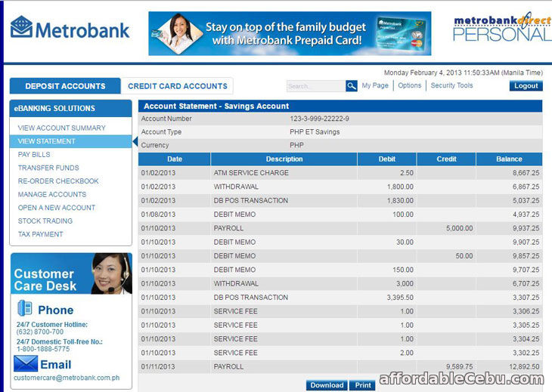
Task: Click the 3,395.50 debit amount
Action: click(400, 298)
